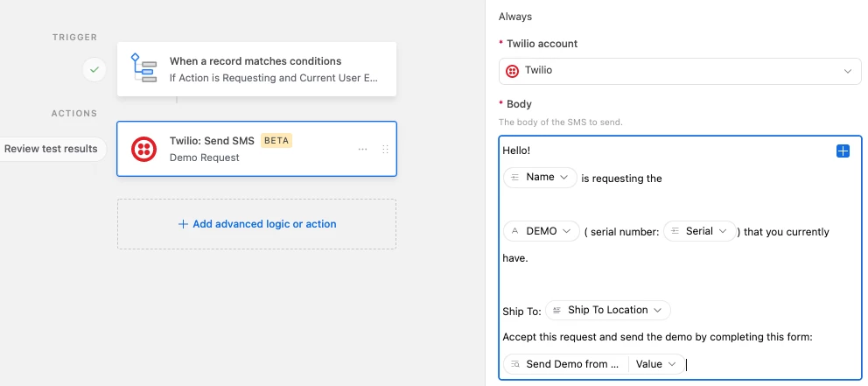Viewport: 868px width, 386px height.
Task: Click the Twilio logo on Send SMS action
Action: coord(143,150)
